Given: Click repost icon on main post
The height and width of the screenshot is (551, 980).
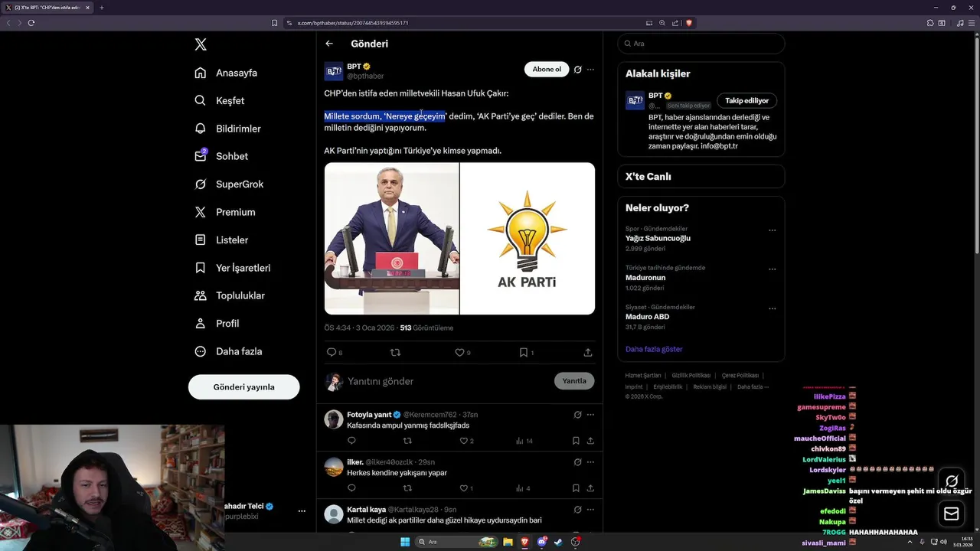Looking at the screenshot, I should point(395,353).
